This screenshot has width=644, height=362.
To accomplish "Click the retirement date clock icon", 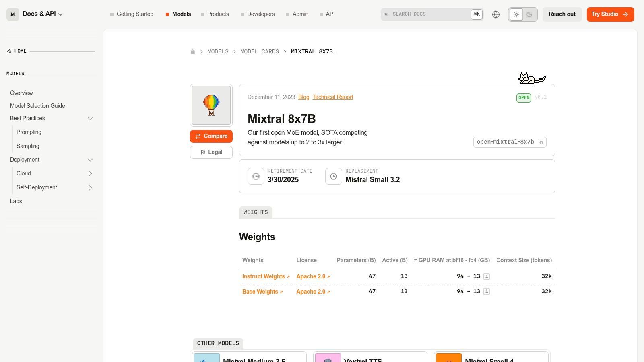I will click(x=256, y=176).
